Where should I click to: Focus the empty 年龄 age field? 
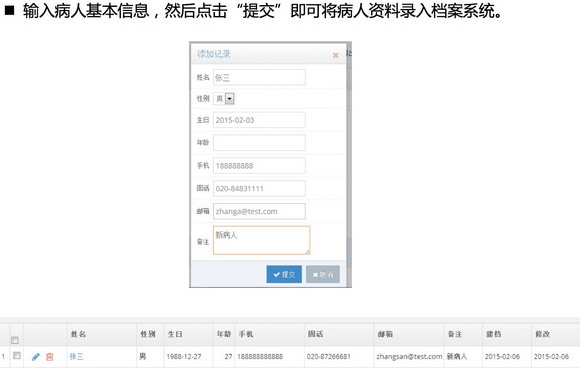259,143
